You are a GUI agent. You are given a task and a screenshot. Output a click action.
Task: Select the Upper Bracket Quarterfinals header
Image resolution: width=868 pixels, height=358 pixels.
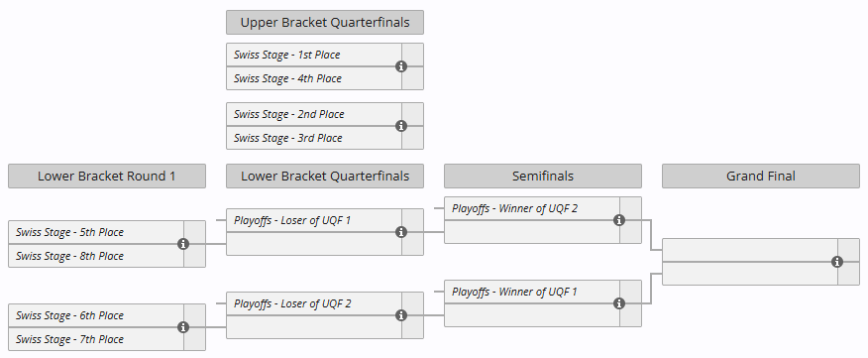pyautogui.click(x=325, y=22)
